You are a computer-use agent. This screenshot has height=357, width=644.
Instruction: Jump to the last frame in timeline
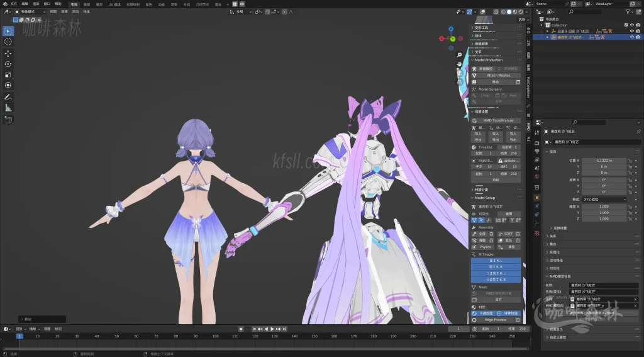[284, 329]
